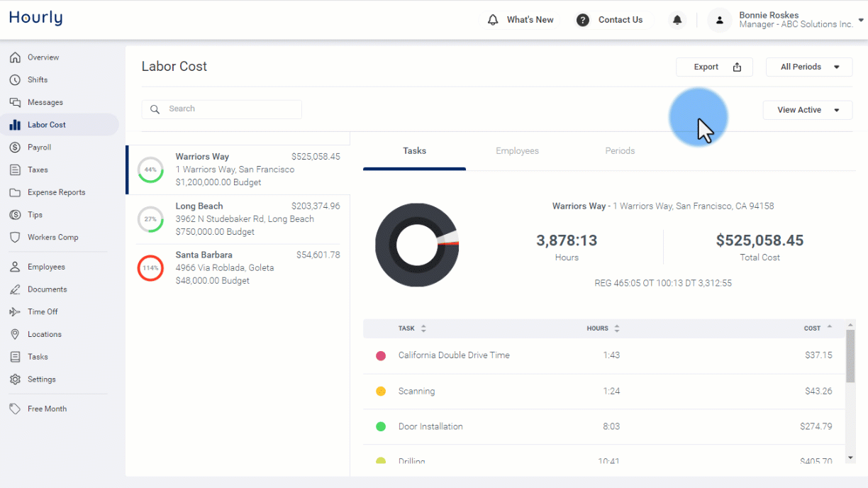Click the Expense Reports folder icon
Image resolution: width=868 pixels, height=488 pixels.
coord(15,193)
